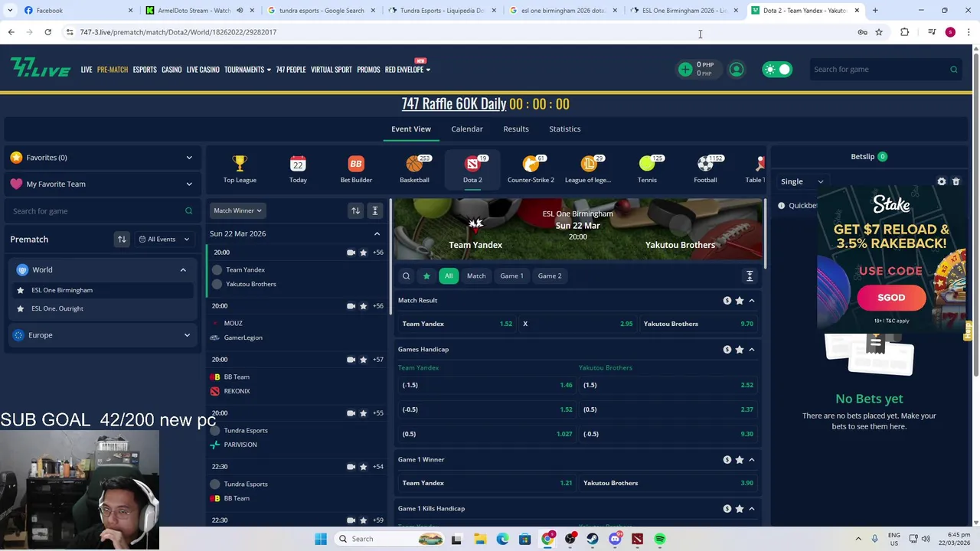Open the Single bet type dropdown
The image size is (980, 551).
(802, 181)
